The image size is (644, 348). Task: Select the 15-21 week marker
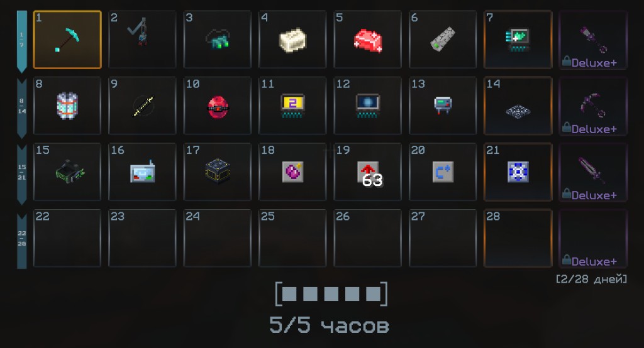point(22,173)
